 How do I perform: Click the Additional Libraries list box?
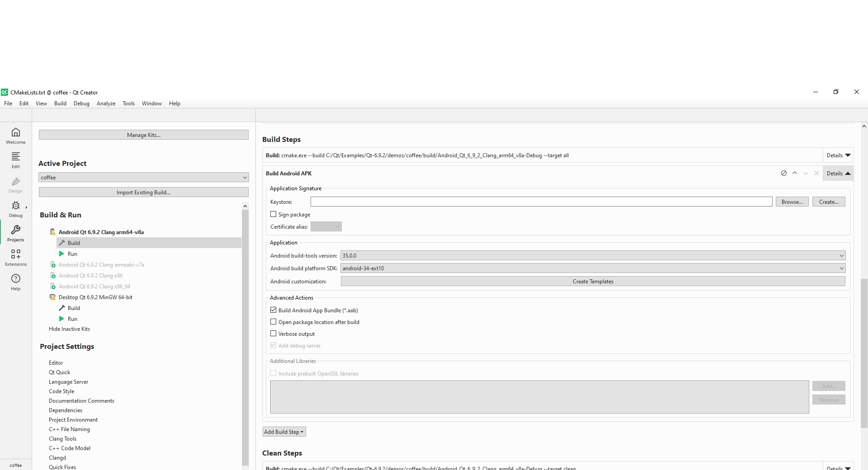(539, 397)
